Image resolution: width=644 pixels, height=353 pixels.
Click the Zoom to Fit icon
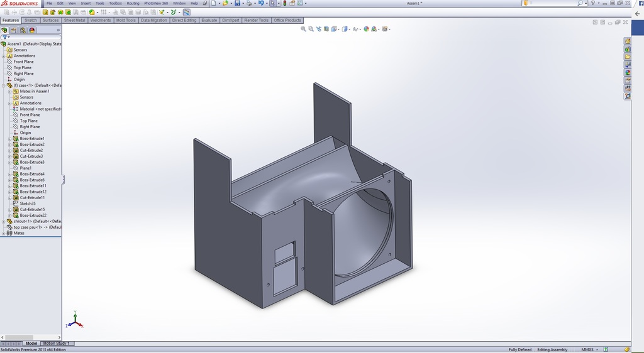[x=303, y=29]
